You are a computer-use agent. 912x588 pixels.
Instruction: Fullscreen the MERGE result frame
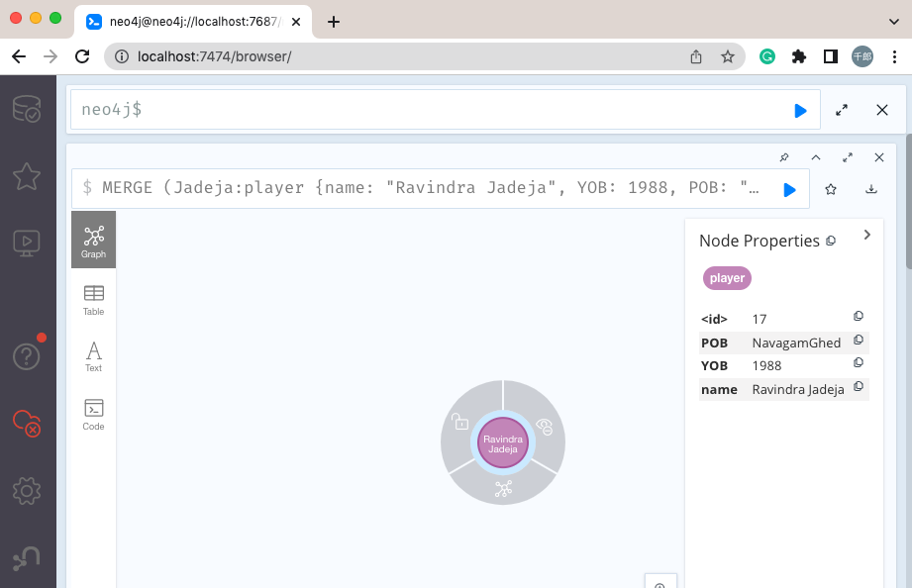pyautogui.click(x=848, y=157)
